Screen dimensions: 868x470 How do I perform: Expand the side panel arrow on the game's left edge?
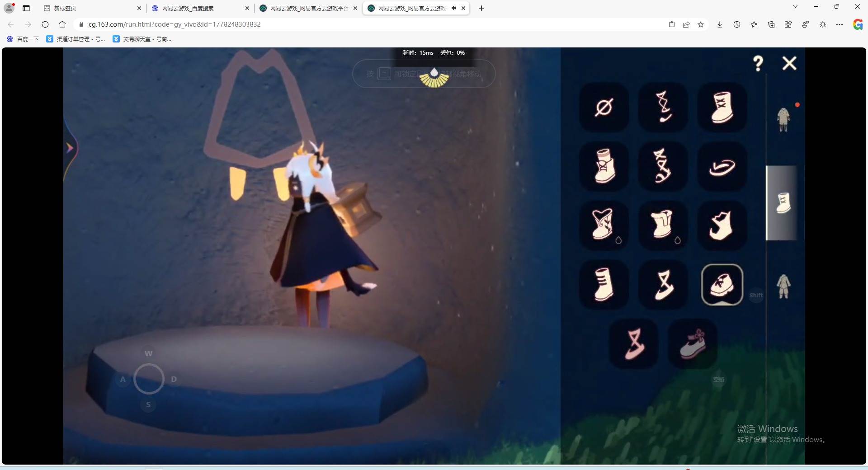(70, 148)
